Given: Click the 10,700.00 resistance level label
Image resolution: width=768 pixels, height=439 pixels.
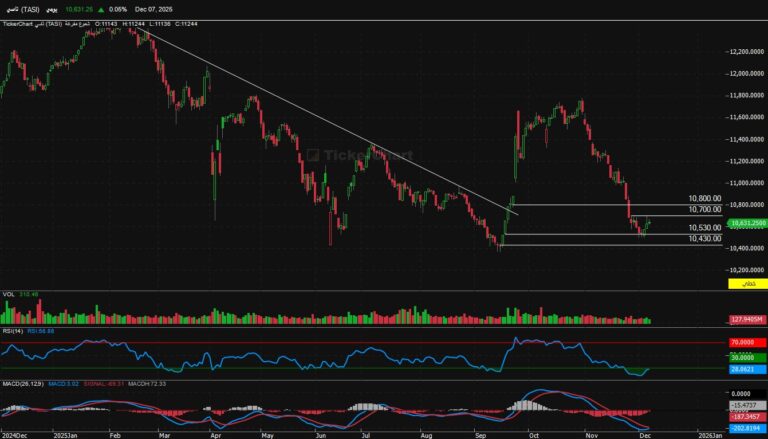Looking at the screenshot, I should [x=704, y=210].
